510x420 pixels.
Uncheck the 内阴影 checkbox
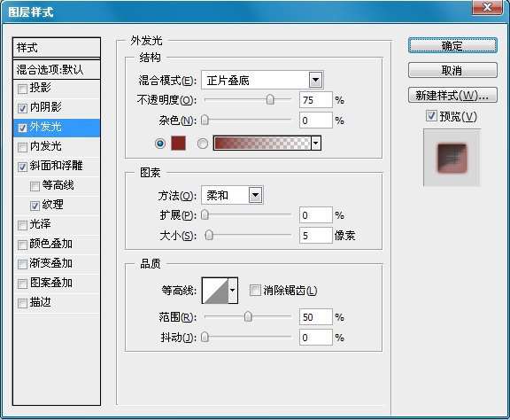(x=22, y=108)
